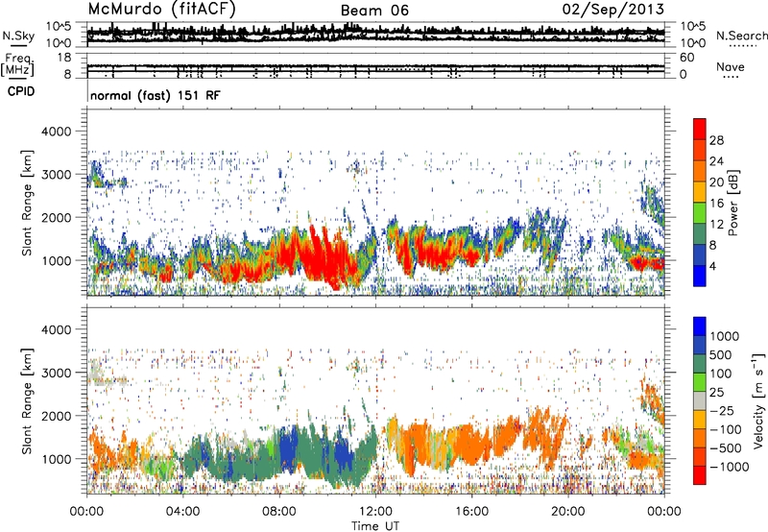The height and width of the screenshot is (532, 768).
Task: Click the '12:00' time axis tick label
Action: [x=375, y=512]
